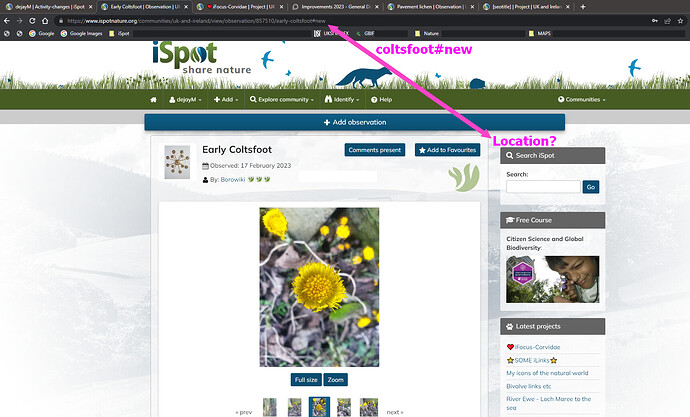The width and height of the screenshot is (690, 417).
Task: Go to previous image with « prev
Action: 243,412
